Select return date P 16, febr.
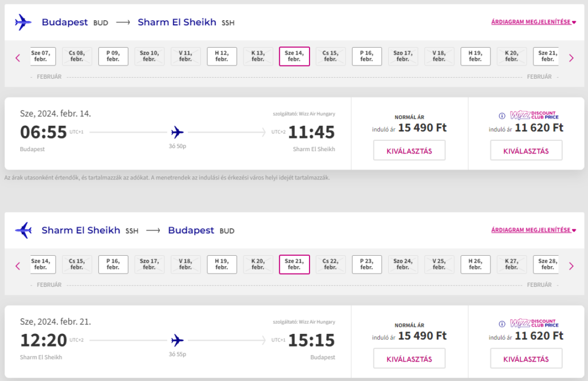Viewport: 588px width, 381px height. (113, 264)
